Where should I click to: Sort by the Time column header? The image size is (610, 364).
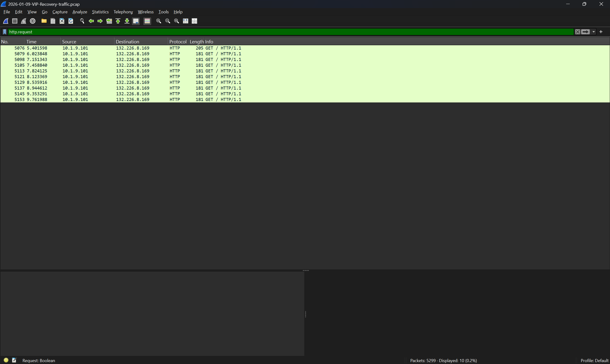[43, 42]
